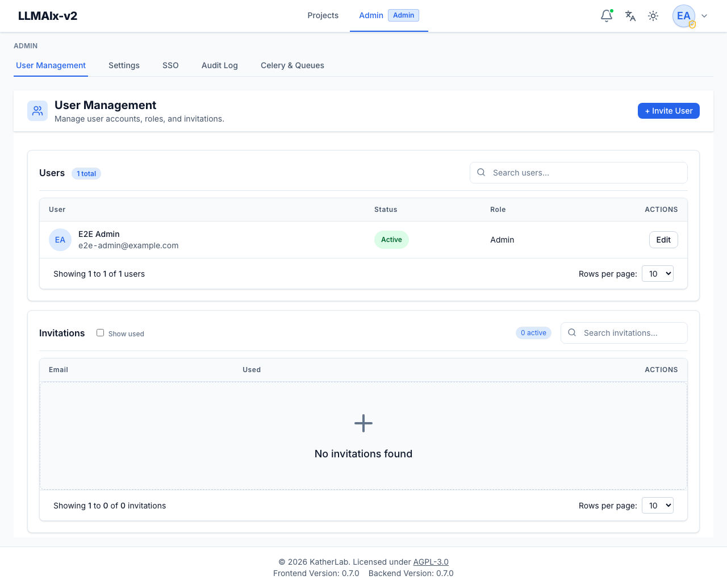Click the Role column header
Viewport: 727px width, 588px height.
pyautogui.click(x=498, y=210)
